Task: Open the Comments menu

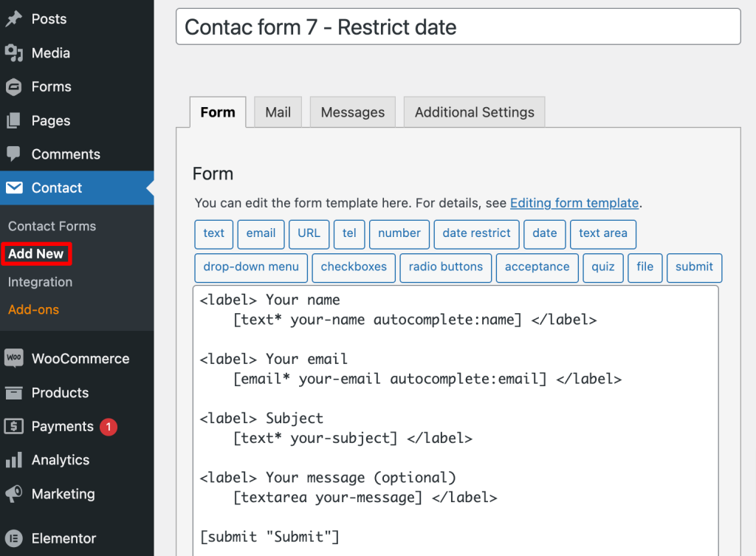Action: point(77,154)
